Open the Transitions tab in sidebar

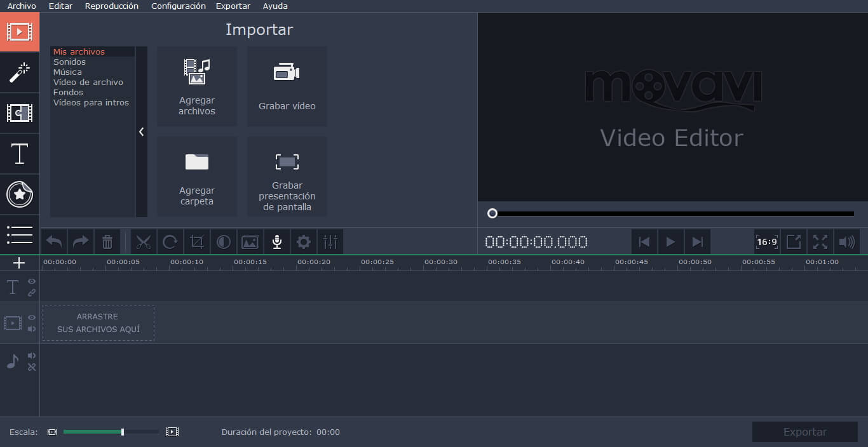(20, 113)
